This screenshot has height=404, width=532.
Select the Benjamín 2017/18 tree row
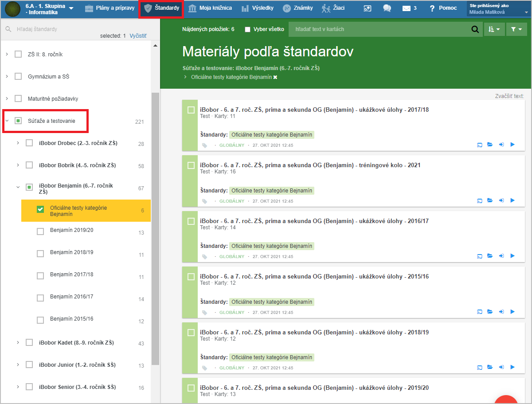(86, 275)
